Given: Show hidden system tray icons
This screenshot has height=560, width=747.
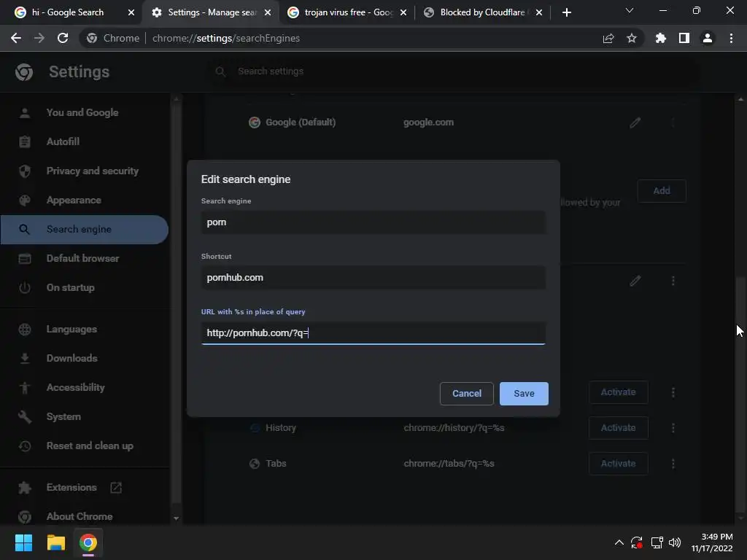Looking at the screenshot, I should pyautogui.click(x=619, y=542).
